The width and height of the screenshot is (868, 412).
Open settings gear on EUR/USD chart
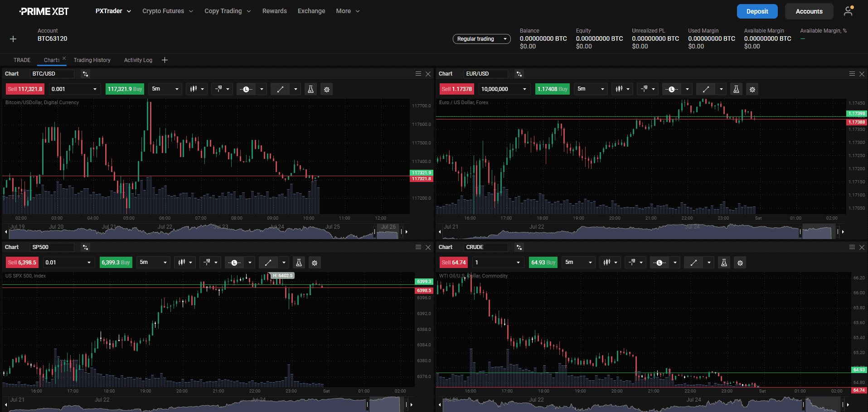click(x=752, y=89)
